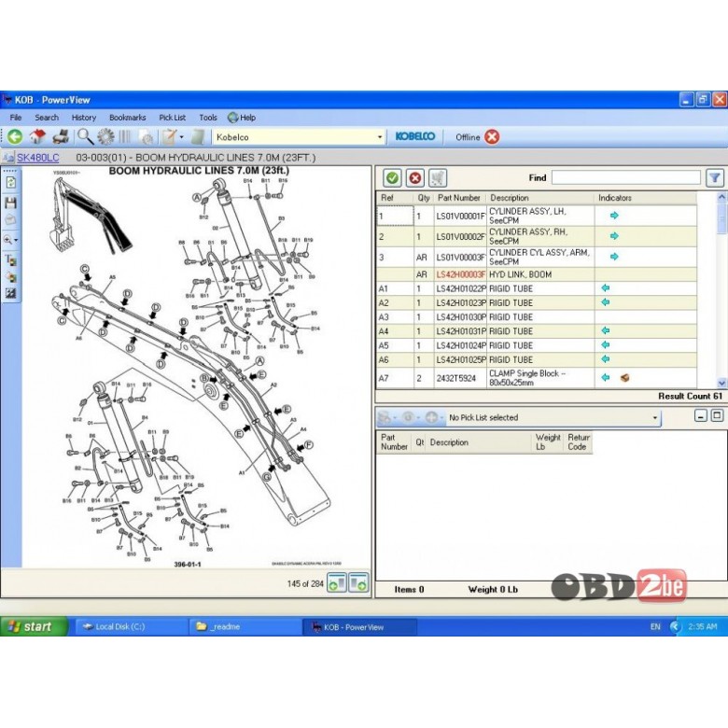
Task: Open the History menu
Action: (84, 118)
